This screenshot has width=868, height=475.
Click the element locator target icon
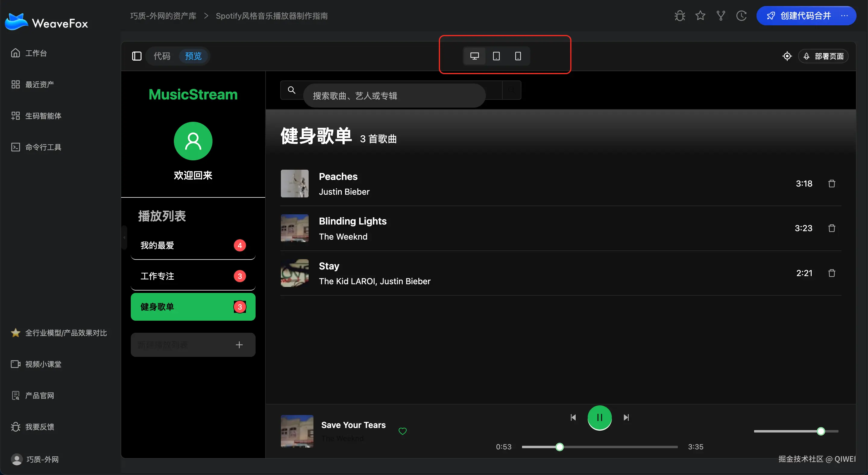tap(787, 56)
